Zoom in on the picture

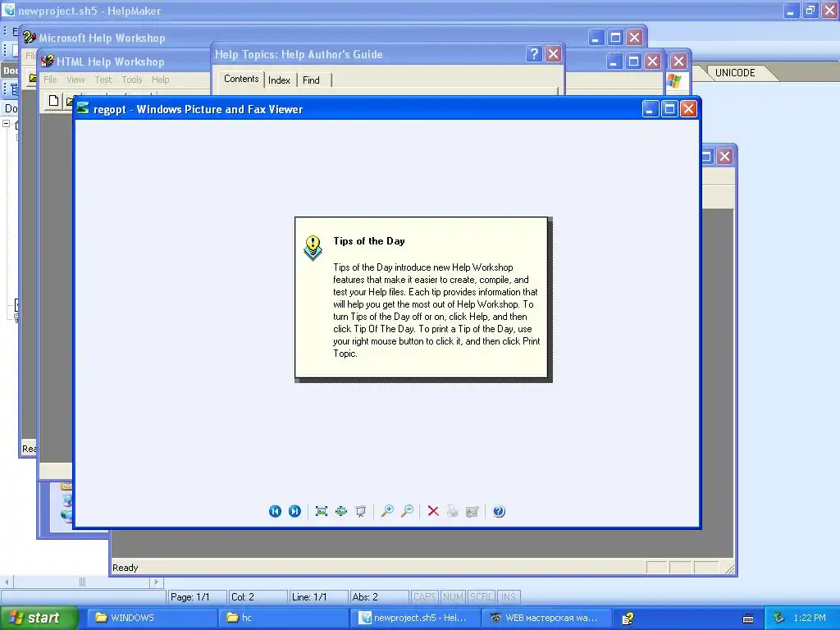click(x=387, y=511)
